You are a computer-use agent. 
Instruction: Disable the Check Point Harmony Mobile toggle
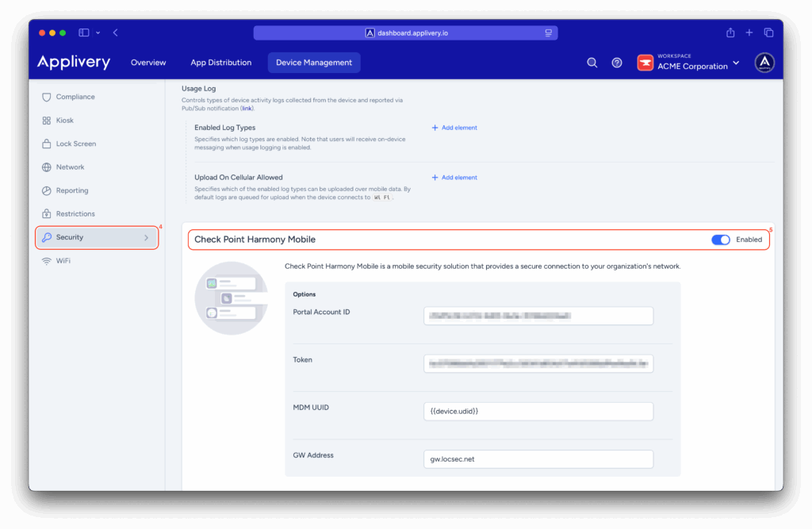click(720, 240)
